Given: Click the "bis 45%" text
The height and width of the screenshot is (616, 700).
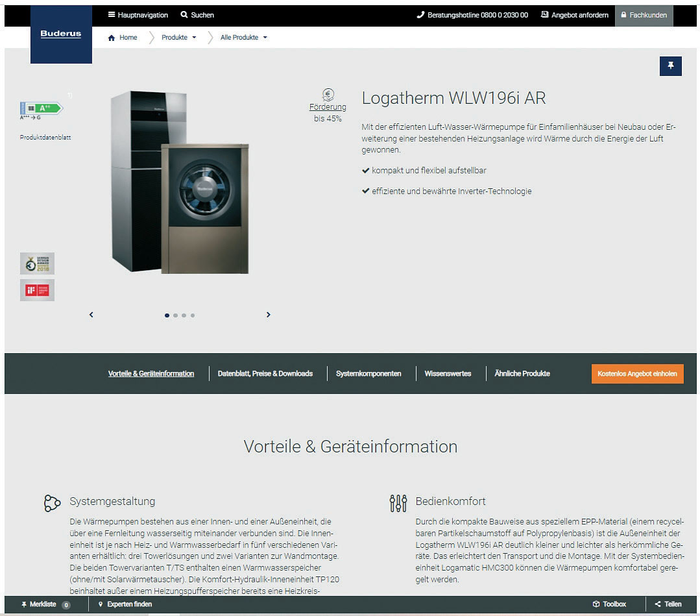Looking at the screenshot, I should pos(328,118).
